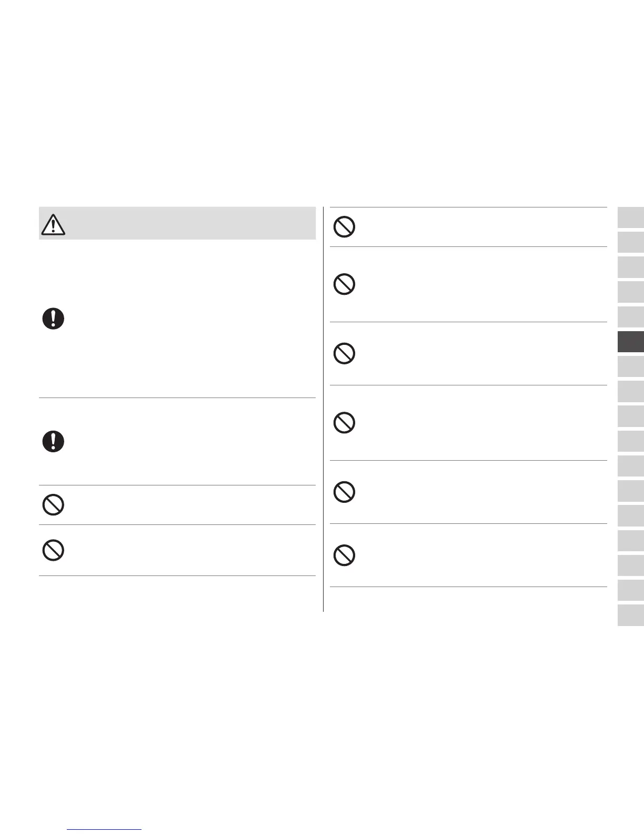Select the second side index tab from top
Screen dimensions: 644x834
(x=631, y=242)
